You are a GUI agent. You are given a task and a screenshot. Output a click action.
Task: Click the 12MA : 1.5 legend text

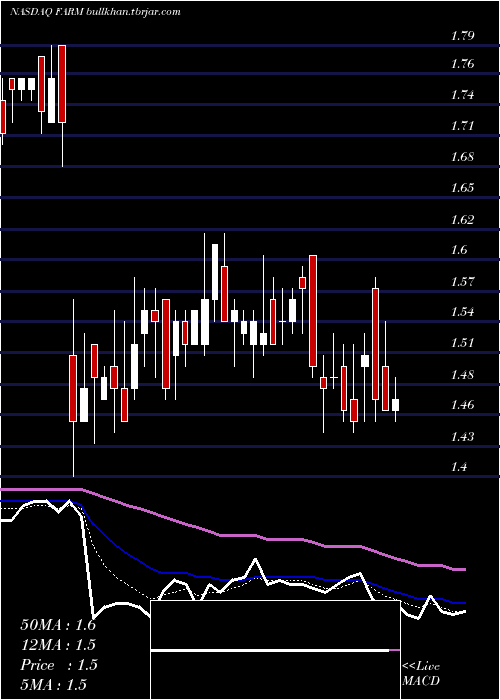58,645
